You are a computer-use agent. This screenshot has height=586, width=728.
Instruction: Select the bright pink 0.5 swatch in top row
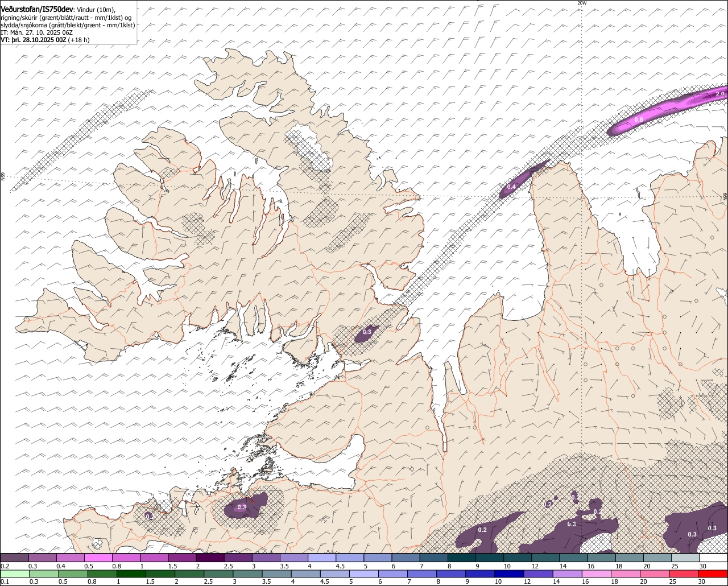coord(98,558)
